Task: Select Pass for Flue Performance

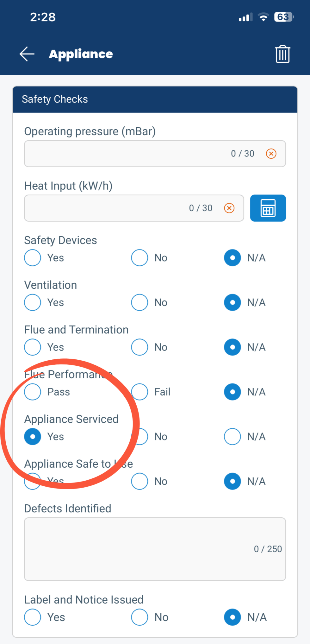Action: (32, 392)
